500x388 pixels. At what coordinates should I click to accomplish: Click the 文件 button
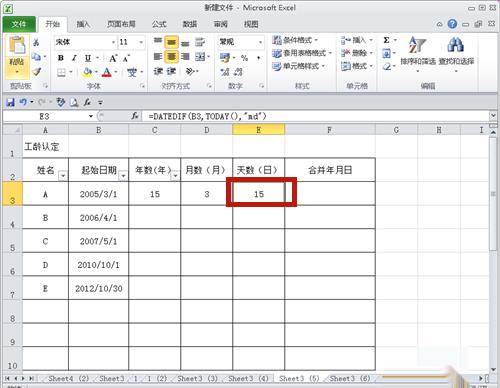pos(19,24)
